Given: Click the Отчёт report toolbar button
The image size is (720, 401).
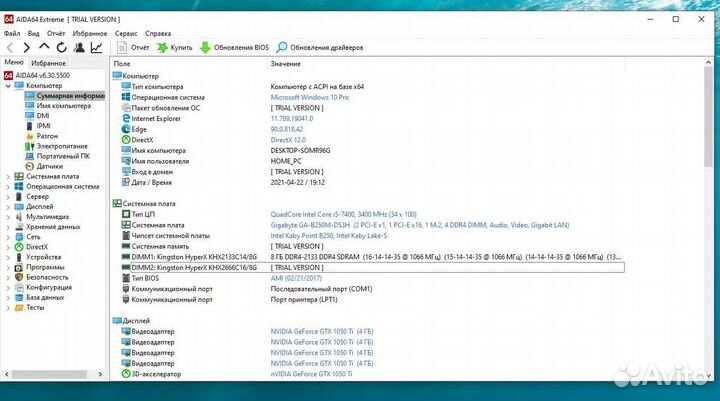Looking at the screenshot, I should click(132, 47).
